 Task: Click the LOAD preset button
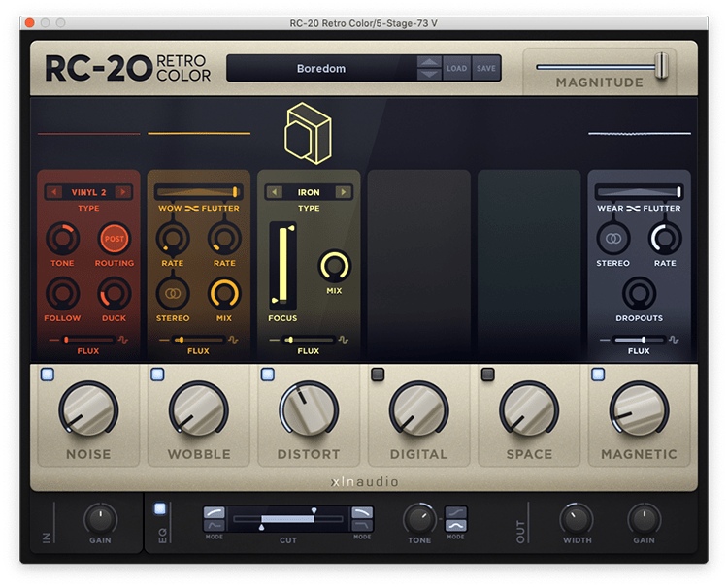[457, 68]
